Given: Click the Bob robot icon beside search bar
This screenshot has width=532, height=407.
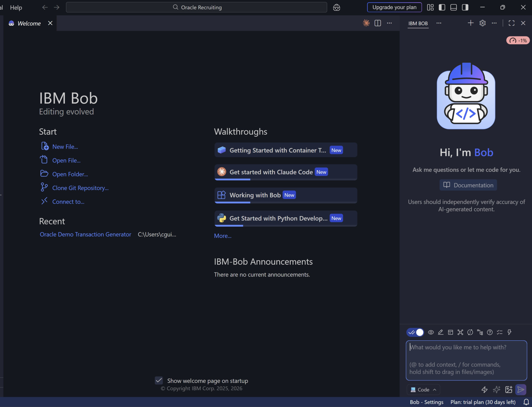Looking at the screenshot, I should 337,7.
